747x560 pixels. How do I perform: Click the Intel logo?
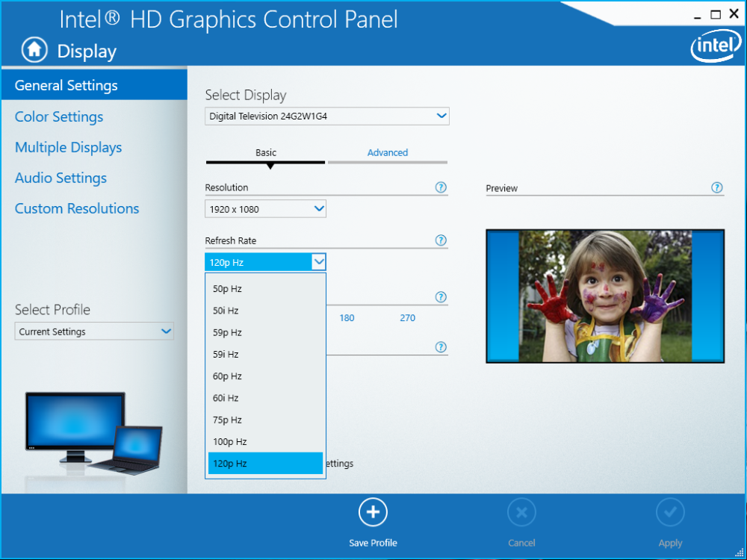[716, 46]
